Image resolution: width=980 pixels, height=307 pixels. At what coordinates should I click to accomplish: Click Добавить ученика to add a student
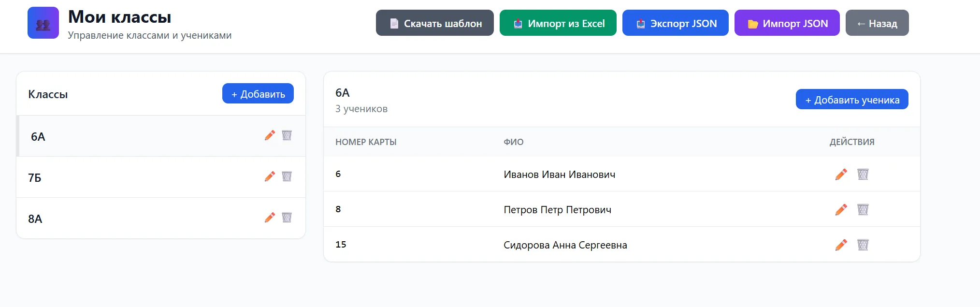tap(851, 100)
